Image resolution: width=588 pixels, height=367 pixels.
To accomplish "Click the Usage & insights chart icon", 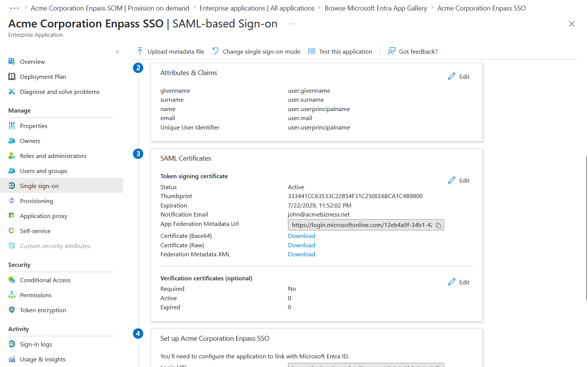I will [x=12, y=359].
